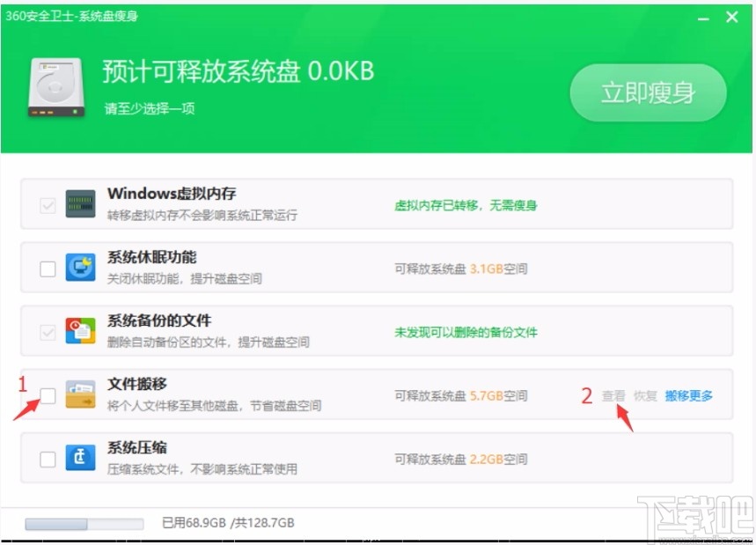Check the 文件搬移 checkbox
This screenshot has width=756, height=545.
tap(47, 395)
